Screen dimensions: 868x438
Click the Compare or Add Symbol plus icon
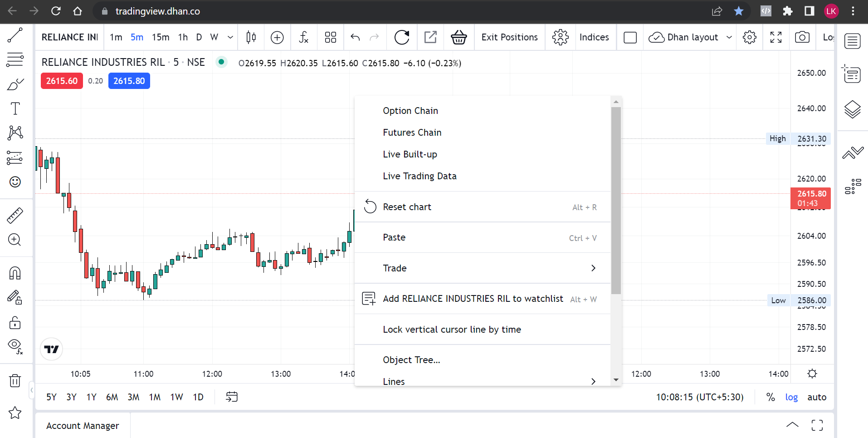(x=277, y=37)
